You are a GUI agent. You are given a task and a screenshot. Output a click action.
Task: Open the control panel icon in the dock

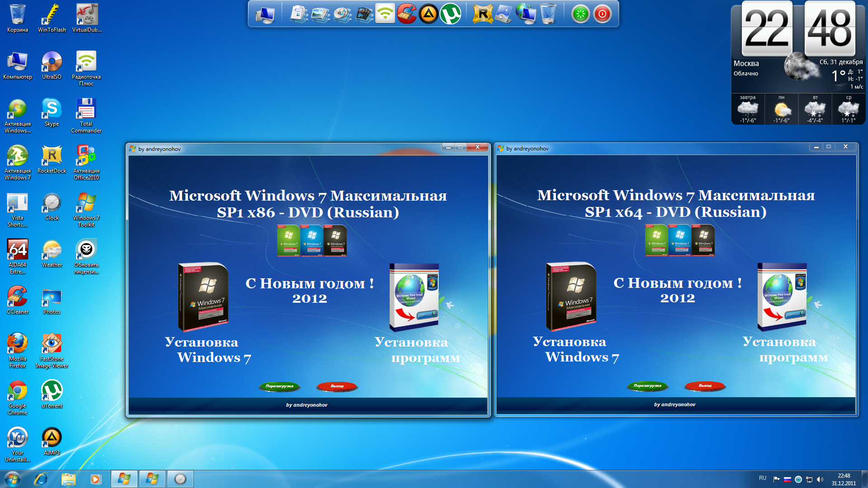[504, 14]
